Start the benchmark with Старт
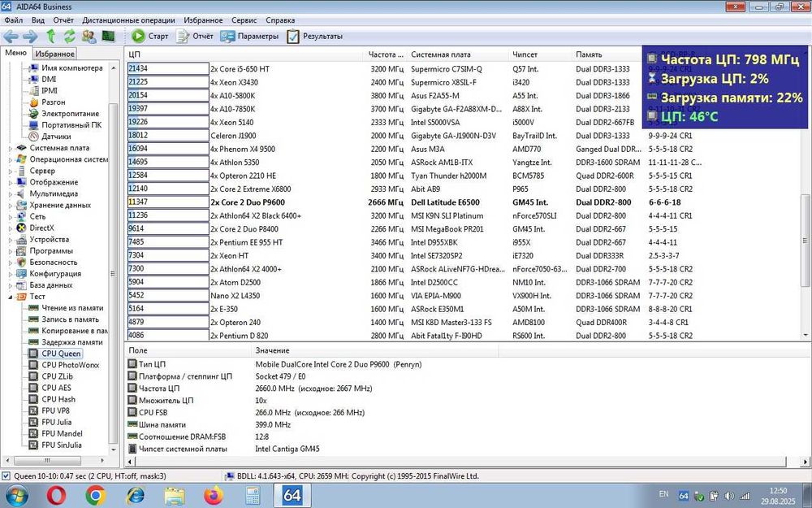Image resolution: width=812 pixels, height=508 pixels. 149,37
